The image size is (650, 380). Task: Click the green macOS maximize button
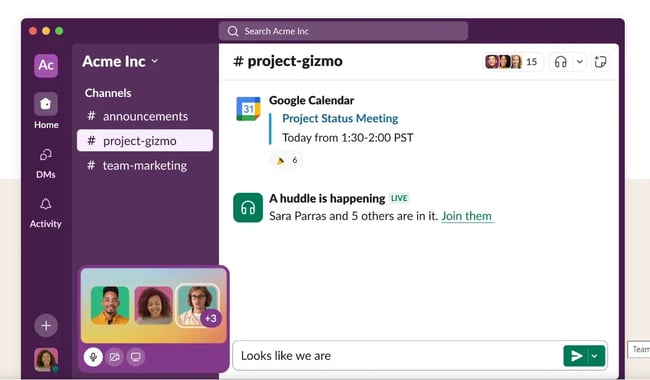[x=59, y=31]
